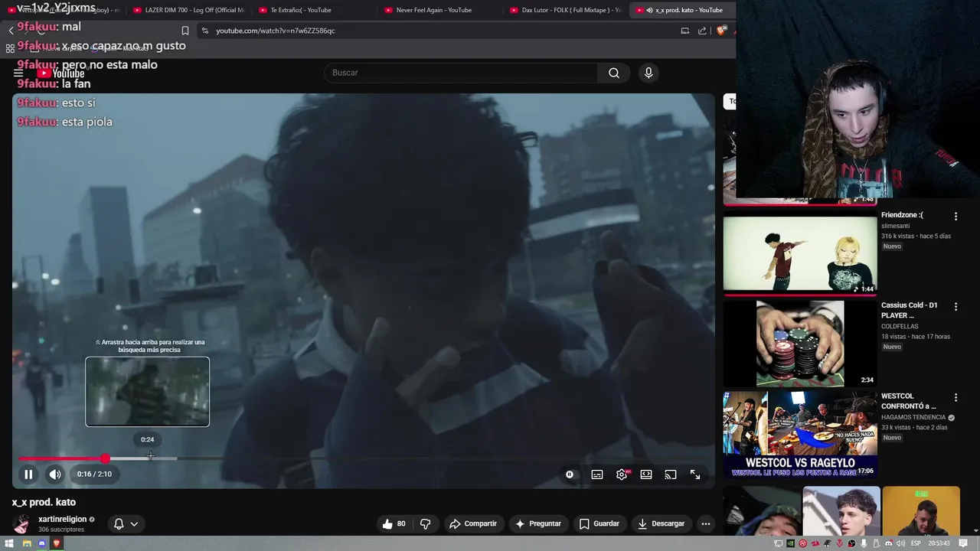Dislike the video with thumbs down
Screen dimensions: 980x551
click(x=426, y=523)
